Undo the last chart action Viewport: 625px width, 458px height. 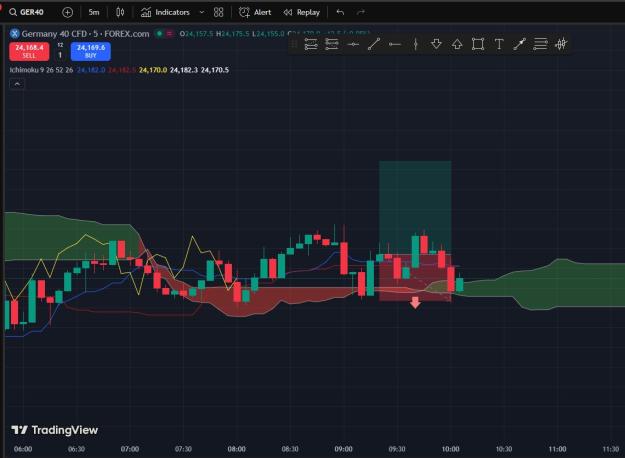(340, 12)
